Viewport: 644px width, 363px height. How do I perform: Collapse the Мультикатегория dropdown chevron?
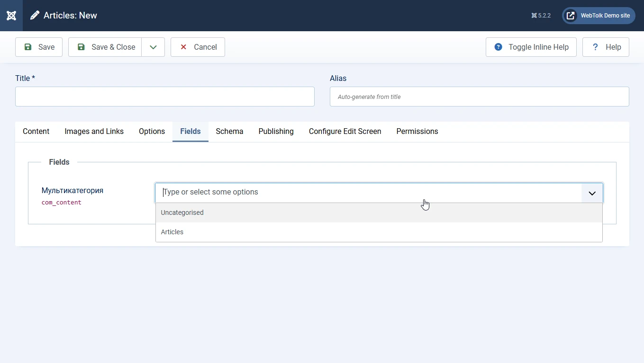pos(592,193)
